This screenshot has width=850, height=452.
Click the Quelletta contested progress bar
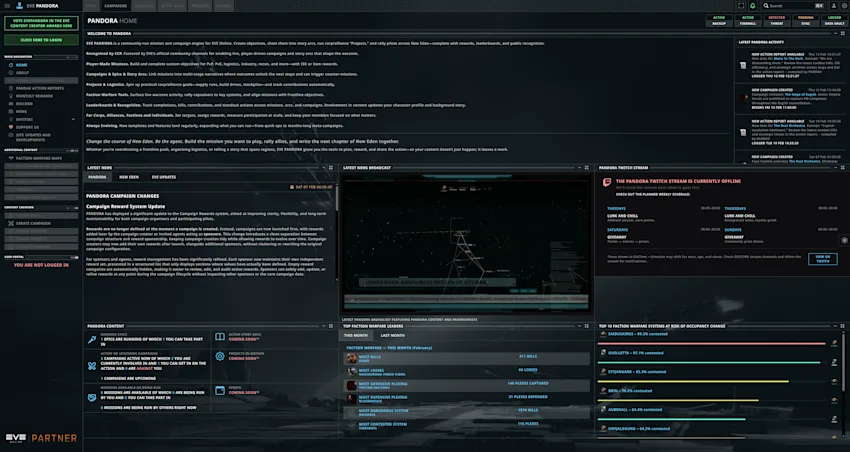pyautogui.click(x=709, y=363)
